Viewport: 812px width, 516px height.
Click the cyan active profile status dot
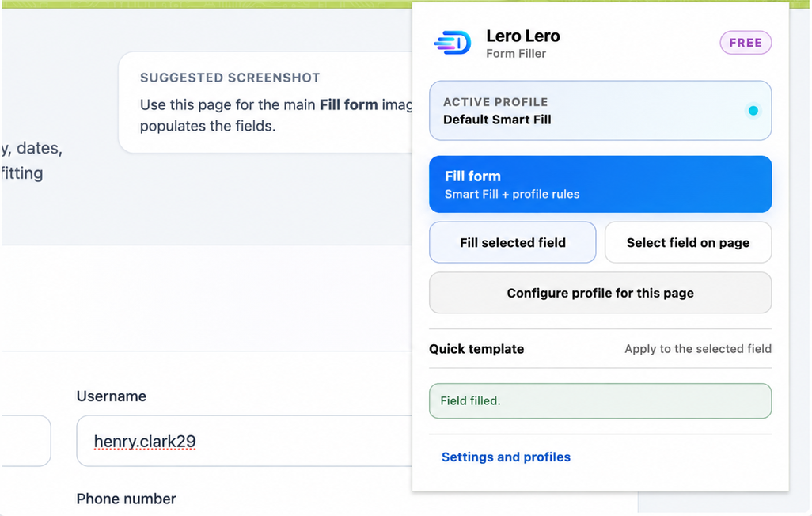point(753,110)
